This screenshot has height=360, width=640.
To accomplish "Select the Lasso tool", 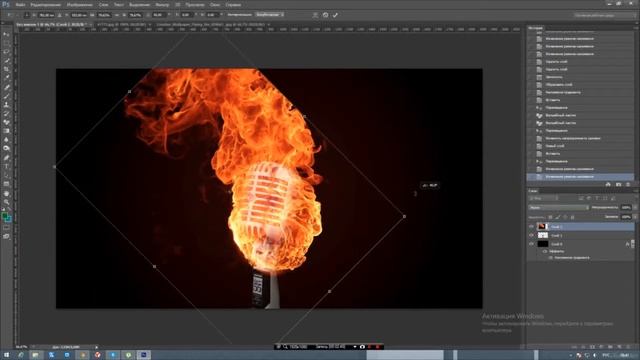I will pyautogui.click(x=6, y=52).
